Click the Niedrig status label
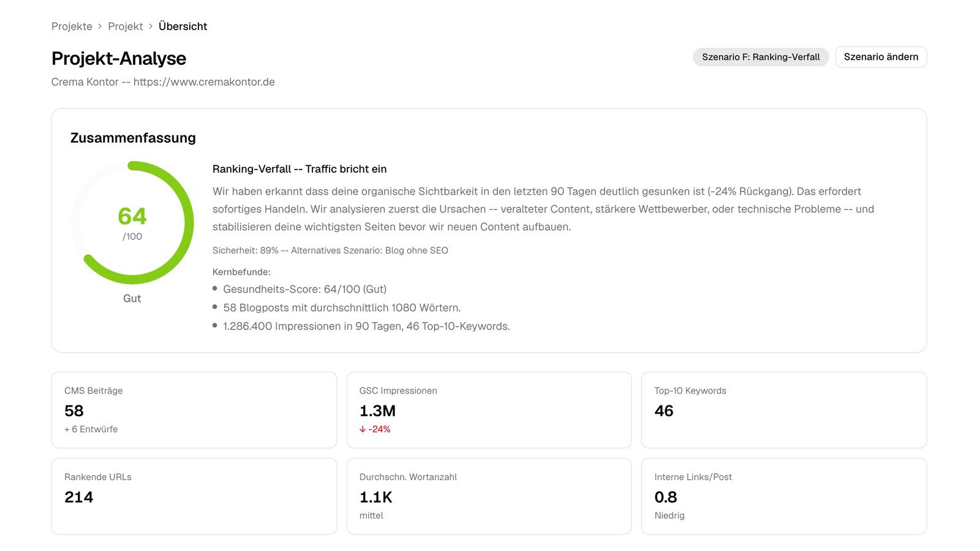The image size is (980, 551). click(669, 515)
